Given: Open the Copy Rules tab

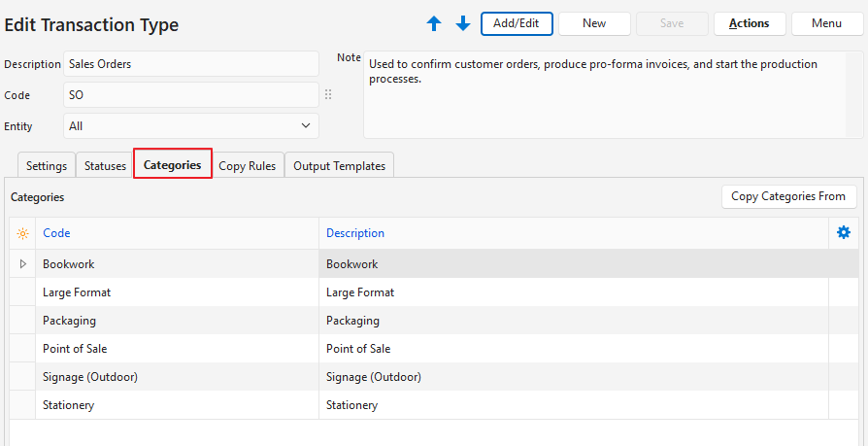Looking at the screenshot, I should point(247,166).
